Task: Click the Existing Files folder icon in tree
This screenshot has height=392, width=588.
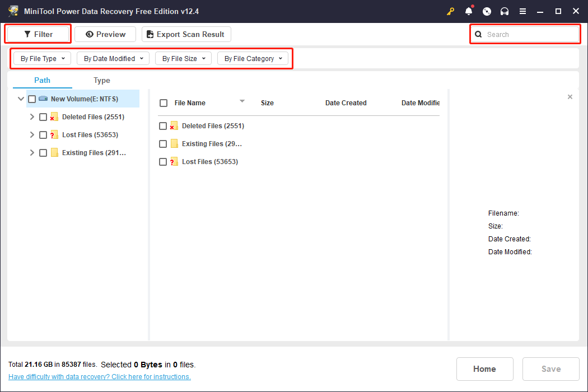Action: click(54, 153)
